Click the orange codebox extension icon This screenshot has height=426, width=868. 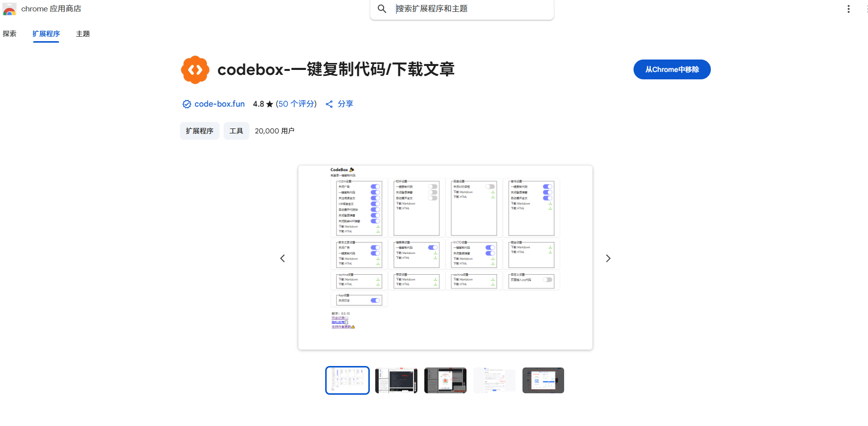pyautogui.click(x=195, y=69)
